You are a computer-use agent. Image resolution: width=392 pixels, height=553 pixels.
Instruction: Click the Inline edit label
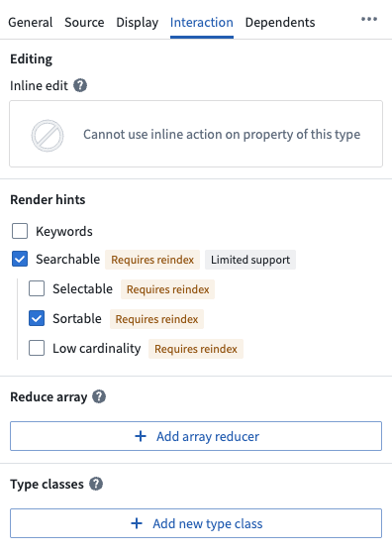39,85
